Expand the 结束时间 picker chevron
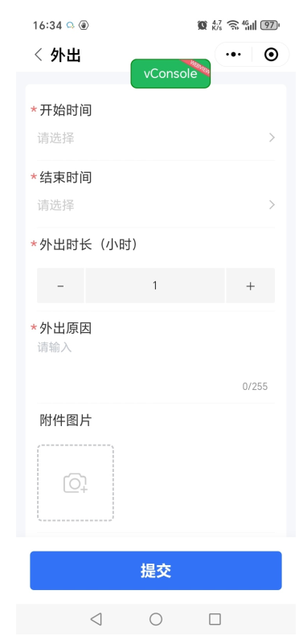This screenshot has height=644, width=303. click(272, 204)
